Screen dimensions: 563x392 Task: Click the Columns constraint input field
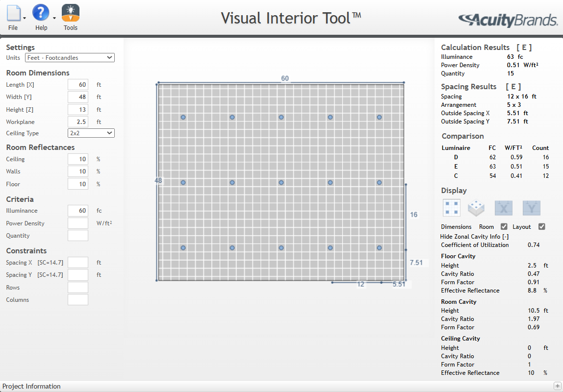point(78,300)
